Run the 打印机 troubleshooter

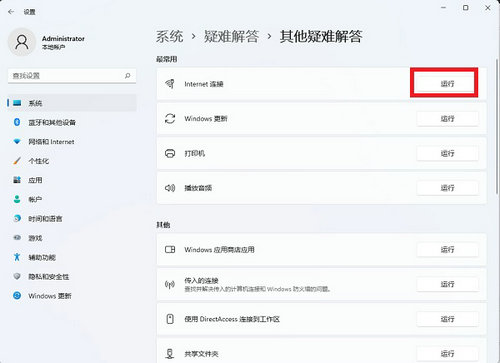click(447, 153)
